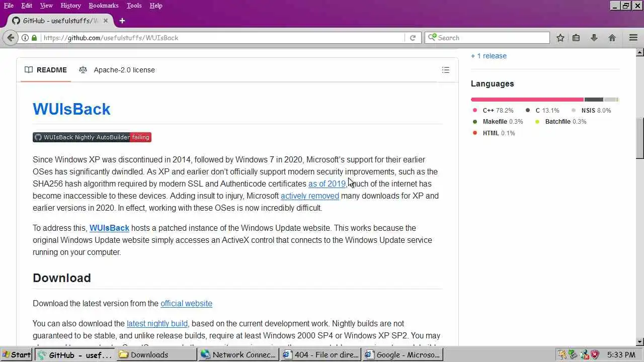Click the green padlock security icon
Screen dimensions: 644x362
(34, 38)
